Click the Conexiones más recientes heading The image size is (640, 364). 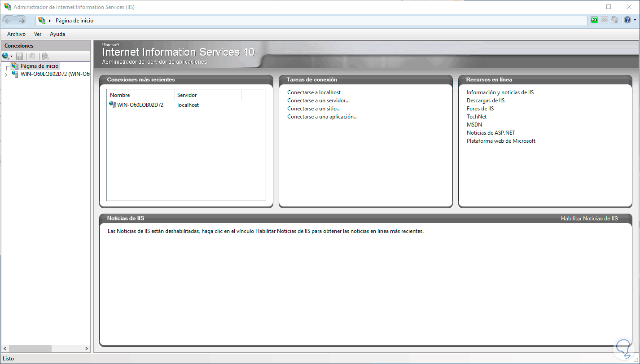point(141,79)
